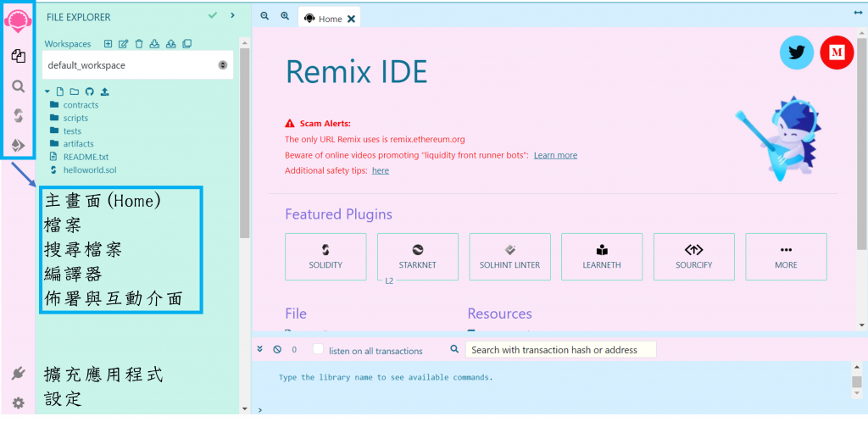Click the transaction hash search field
The width and height of the screenshot is (868, 422).
point(561,349)
